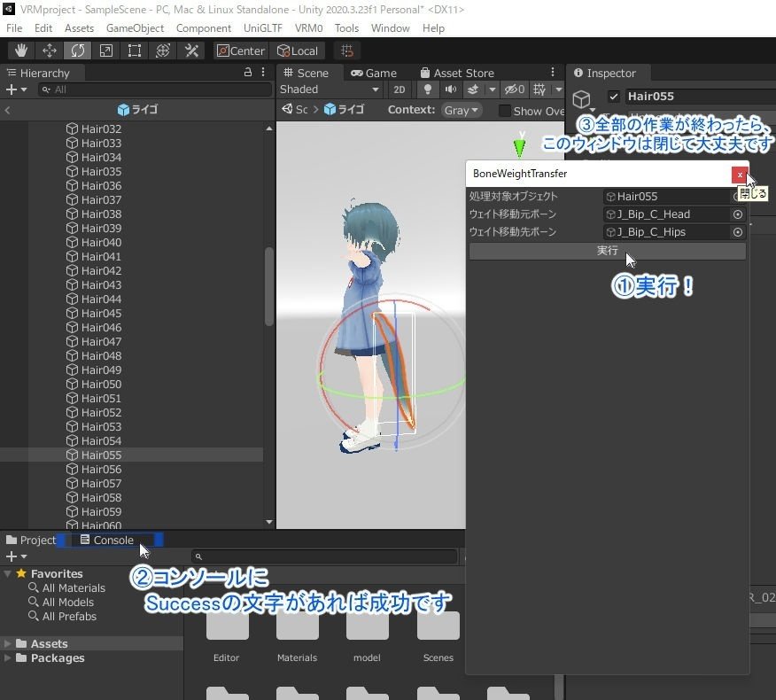Click the ライゴ breadcrumb in Scene view

click(344, 109)
